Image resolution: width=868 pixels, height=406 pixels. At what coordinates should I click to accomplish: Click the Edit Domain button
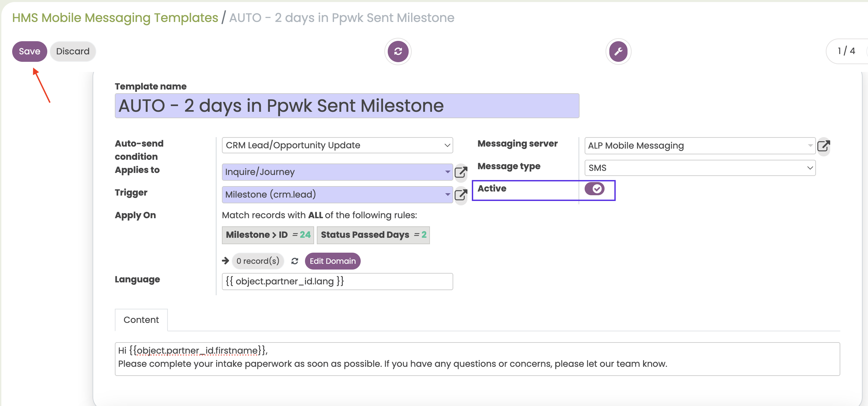(332, 261)
